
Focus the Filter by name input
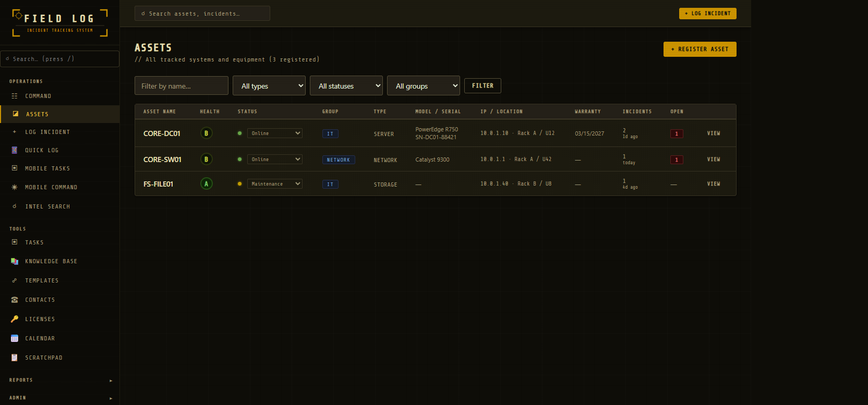coord(182,86)
